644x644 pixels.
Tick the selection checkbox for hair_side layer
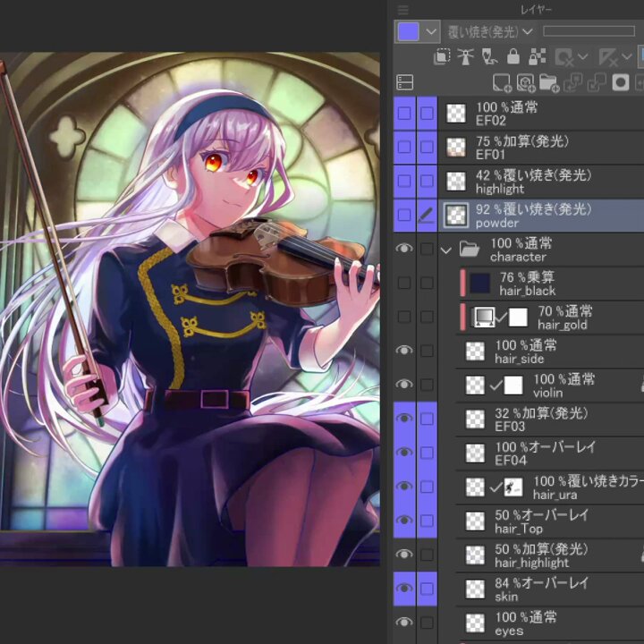coord(427,351)
